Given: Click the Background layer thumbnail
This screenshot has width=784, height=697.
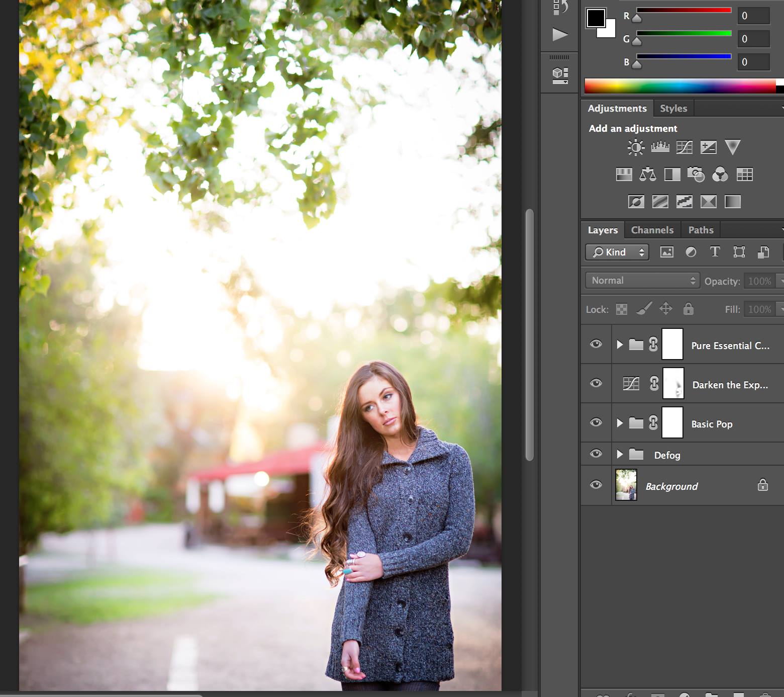Looking at the screenshot, I should pyautogui.click(x=626, y=485).
